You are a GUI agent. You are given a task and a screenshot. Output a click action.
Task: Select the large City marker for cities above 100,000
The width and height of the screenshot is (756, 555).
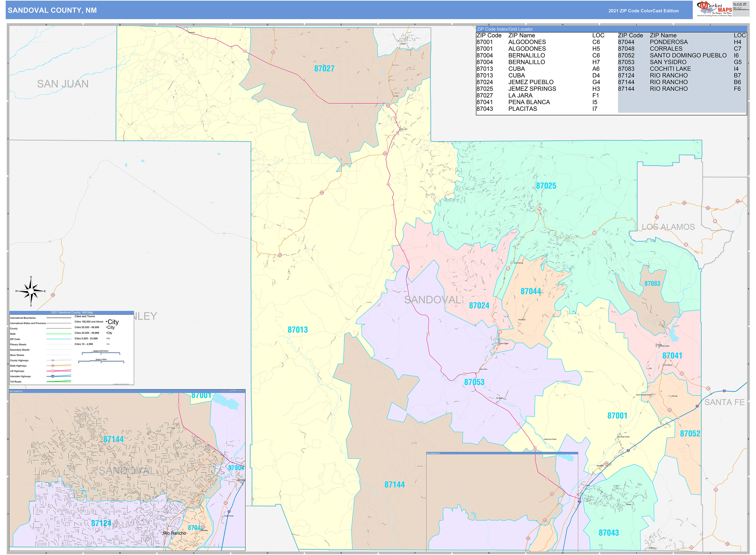click(112, 322)
